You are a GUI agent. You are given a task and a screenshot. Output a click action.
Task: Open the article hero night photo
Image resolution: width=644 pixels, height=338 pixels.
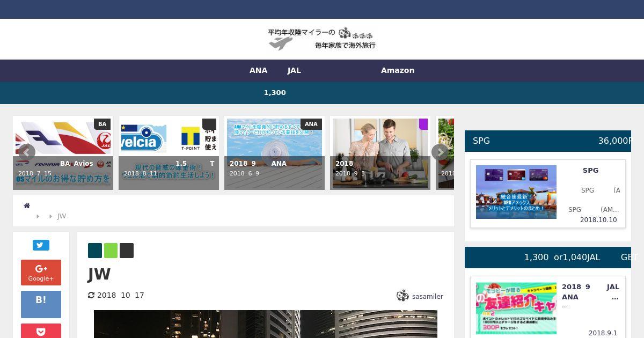pos(266,324)
